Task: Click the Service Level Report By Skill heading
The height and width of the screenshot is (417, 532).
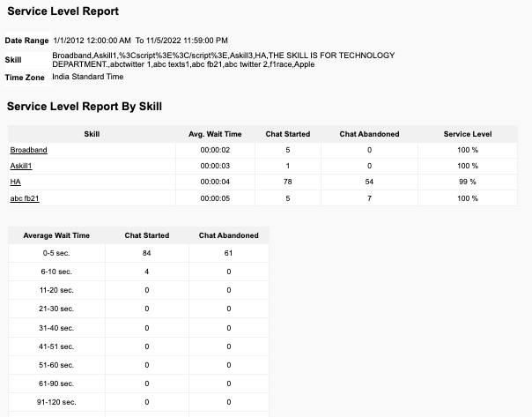Action: pos(85,107)
